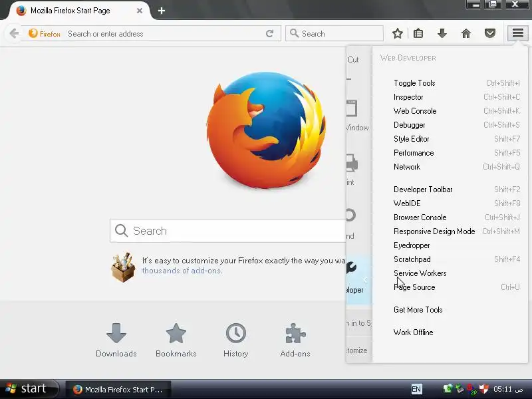
Task: Click the Firefox identity icon in address bar
Action: pyautogui.click(x=45, y=34)
